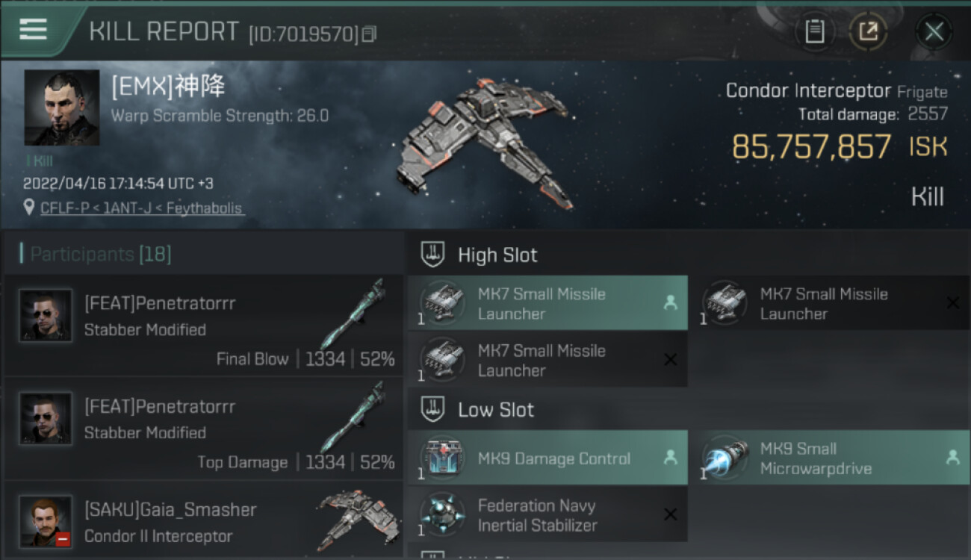The width and height of the screenshot is (971, 560).
Task: Click the X mark on Inertial Stabilizer row
Action: pos(670,514)
